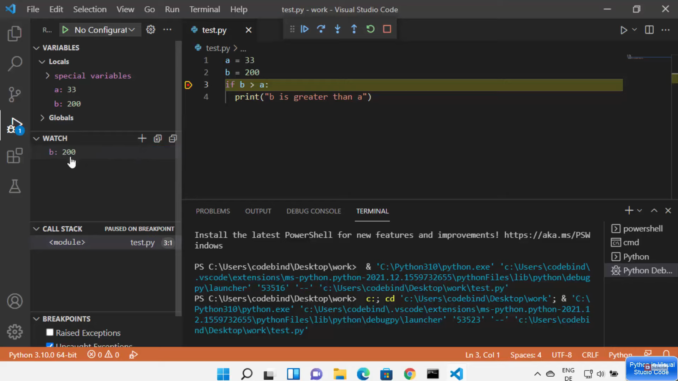678x381 pixels.
Task: Expand the Globals scope
Action: [x=42, y=118]
